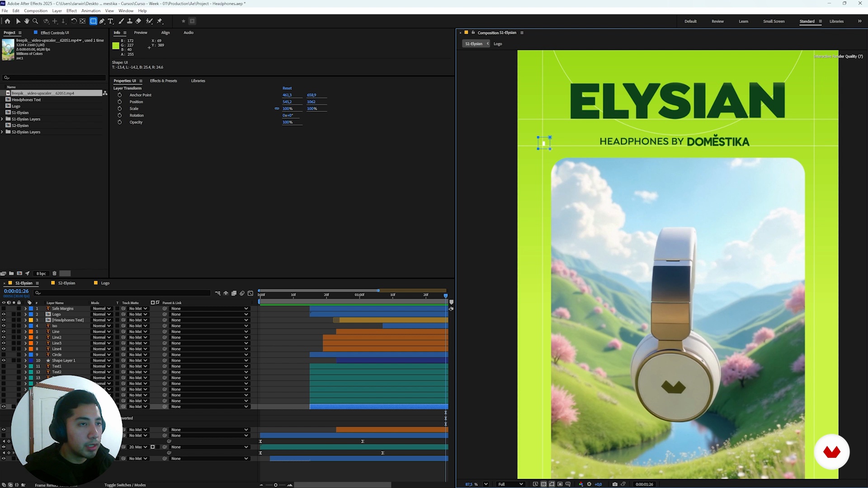This screenshot has height=488, width=868.
Task: Select the Brush tool
Action: click(x=121, y=21)
